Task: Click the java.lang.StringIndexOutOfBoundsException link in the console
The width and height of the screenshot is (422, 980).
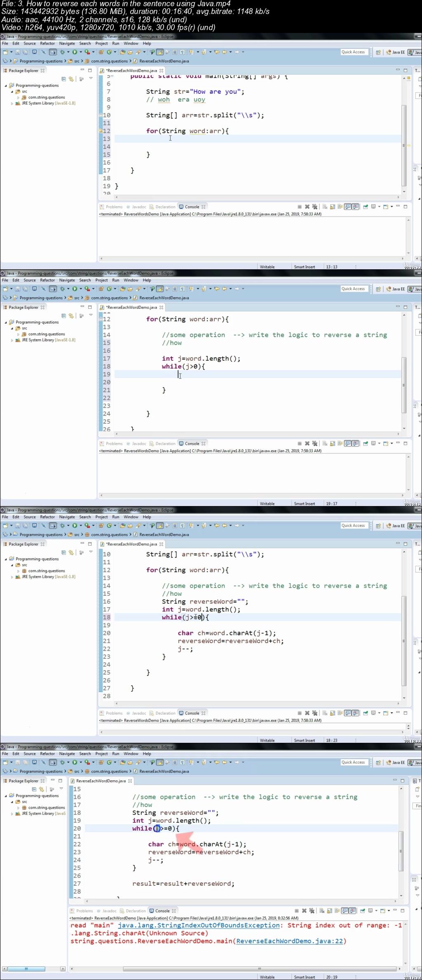Action: (x=199, y=925)
